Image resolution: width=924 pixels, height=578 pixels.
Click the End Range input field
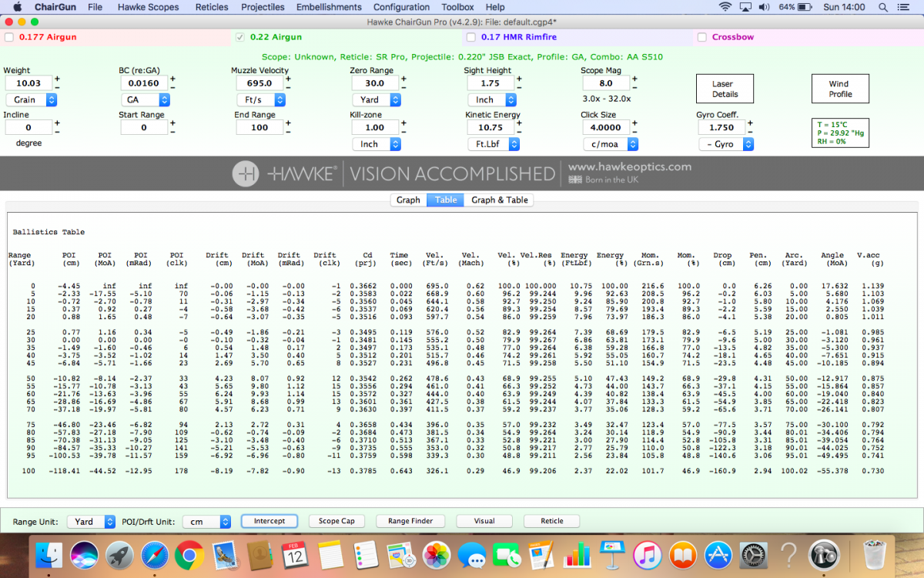coord(259,127)
